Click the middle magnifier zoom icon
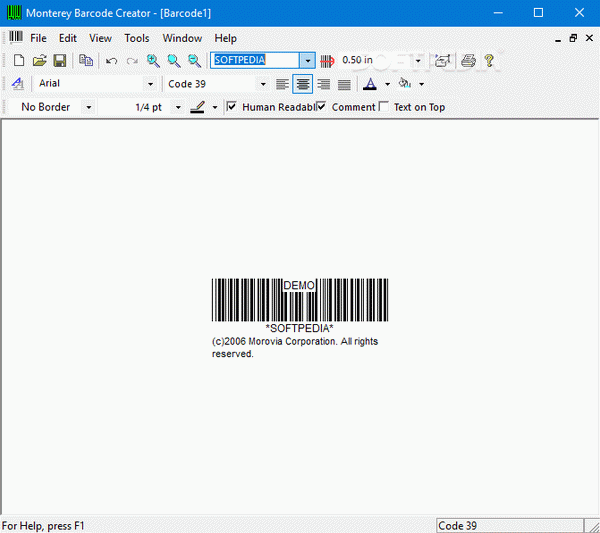 [174, 60]
